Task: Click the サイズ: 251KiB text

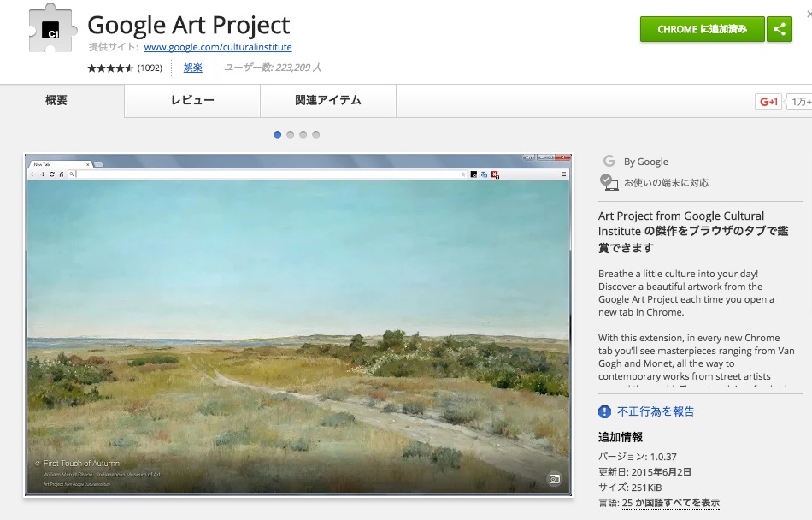Action: 630,487
